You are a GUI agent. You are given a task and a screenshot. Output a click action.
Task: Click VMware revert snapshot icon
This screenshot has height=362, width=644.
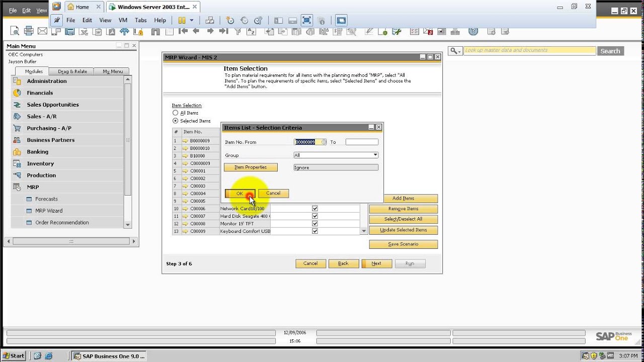[x=244, y=21]
